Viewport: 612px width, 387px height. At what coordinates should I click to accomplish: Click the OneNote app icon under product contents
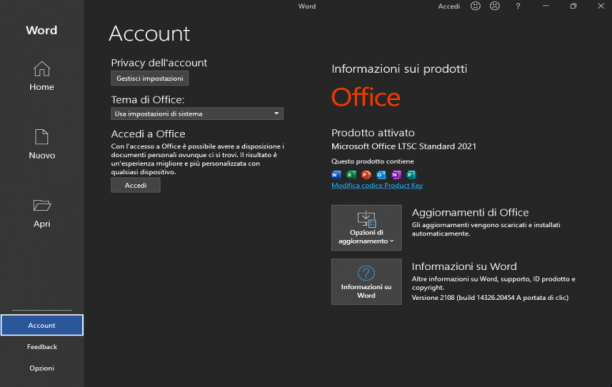pyautogui.click(x=396, y=174)
